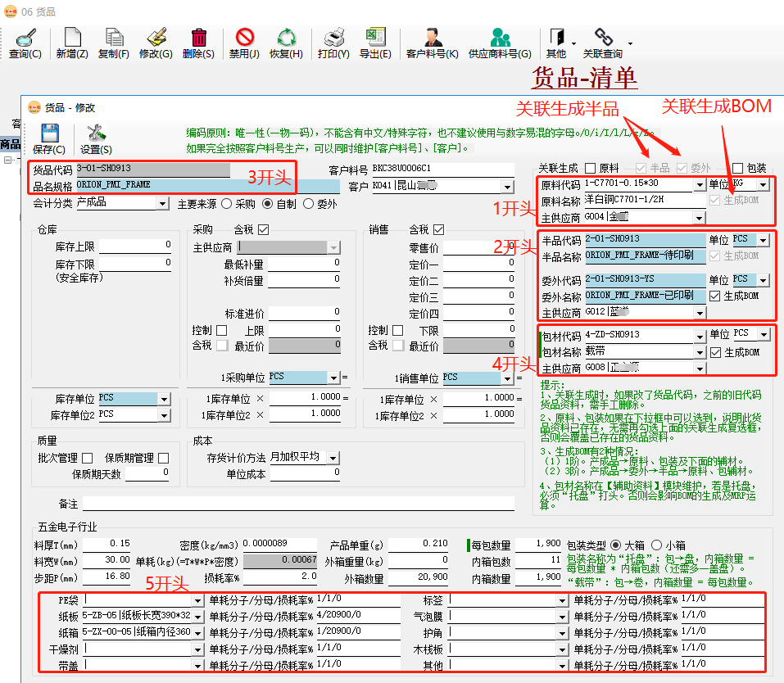Open the 原料代码 dropdown
784x683 pixels.
700,185
